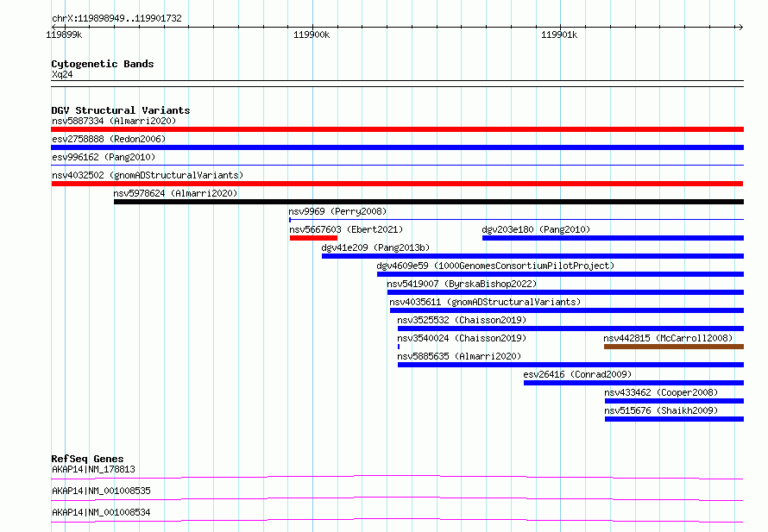Viewport: 768px width, 532px height.
Task: Select the black nsv5978624 variant bar
Action: pos(429,202)
